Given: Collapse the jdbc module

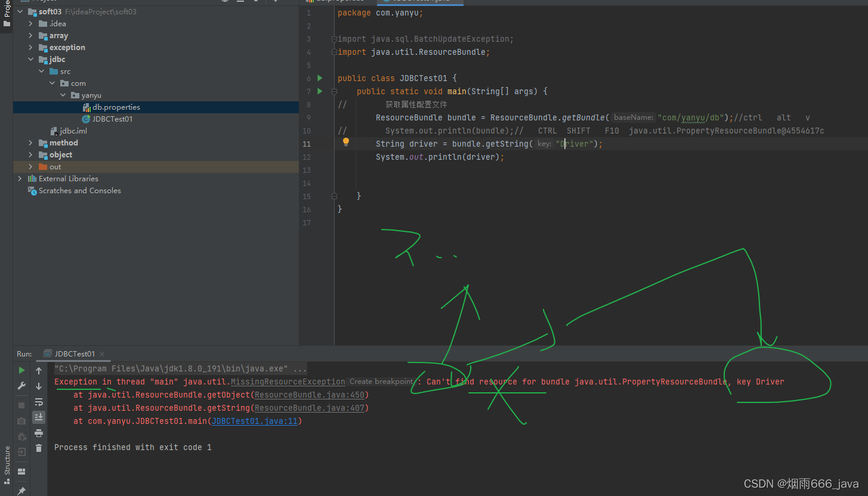Looking at the screenshot, I should pos(31,59).
